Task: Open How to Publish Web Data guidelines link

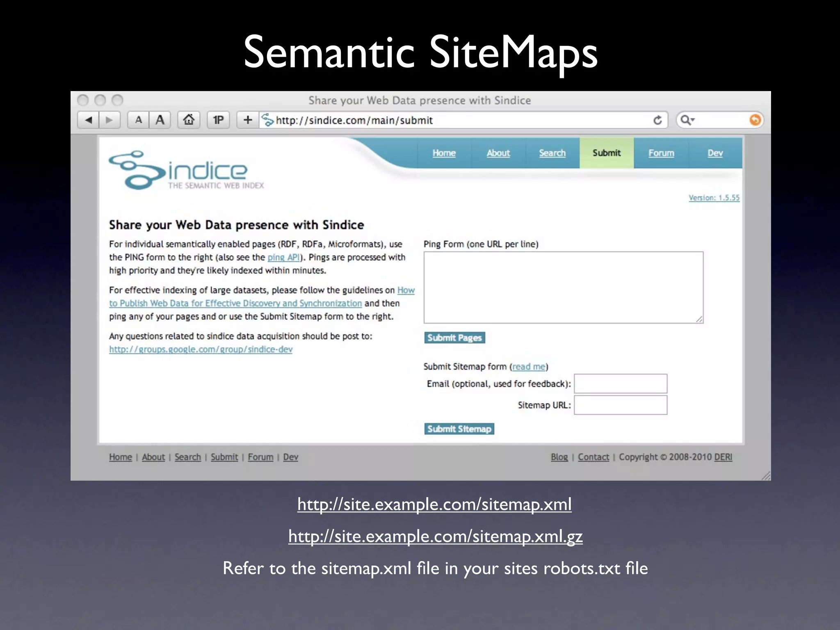Action: pyautogui.click(x=235, y=303)
